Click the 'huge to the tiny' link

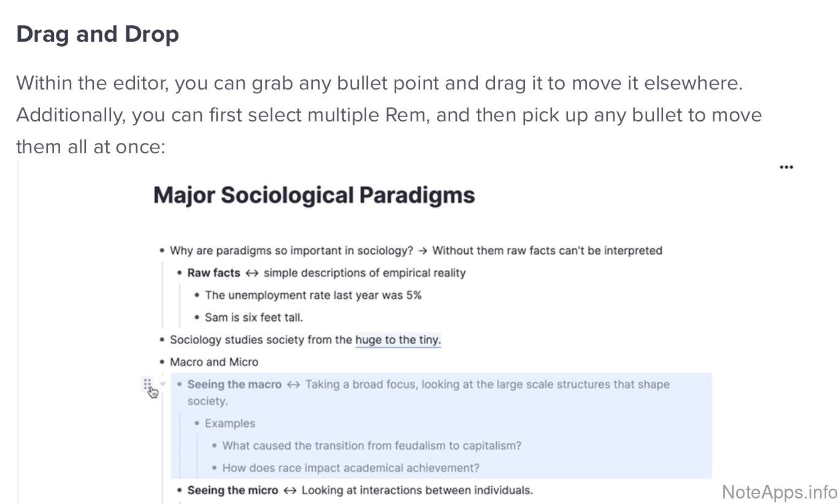tap(398, 340)
